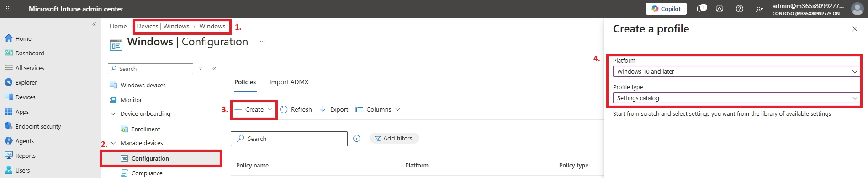
Task: Clear the resource menu search with X
Action: [x=201, y=69]
